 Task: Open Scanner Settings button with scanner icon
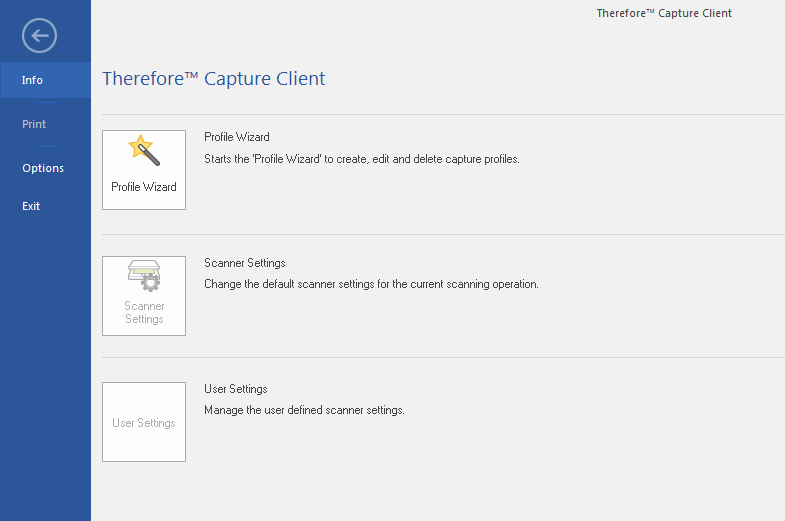[144, 296]
